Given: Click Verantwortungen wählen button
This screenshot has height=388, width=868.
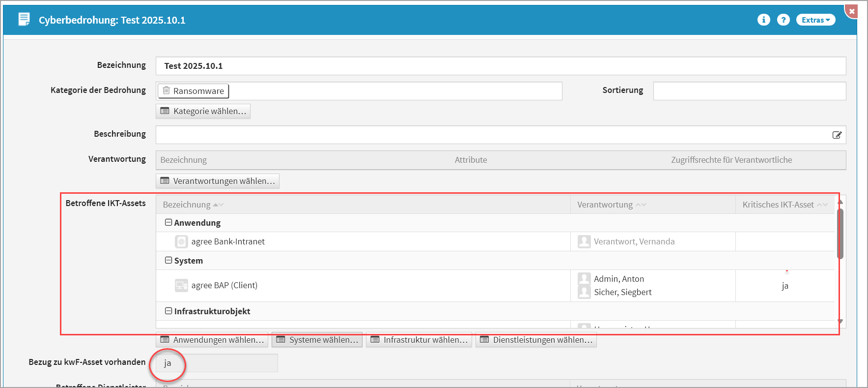Looking at the screenshot, I should tap(218, 181).
